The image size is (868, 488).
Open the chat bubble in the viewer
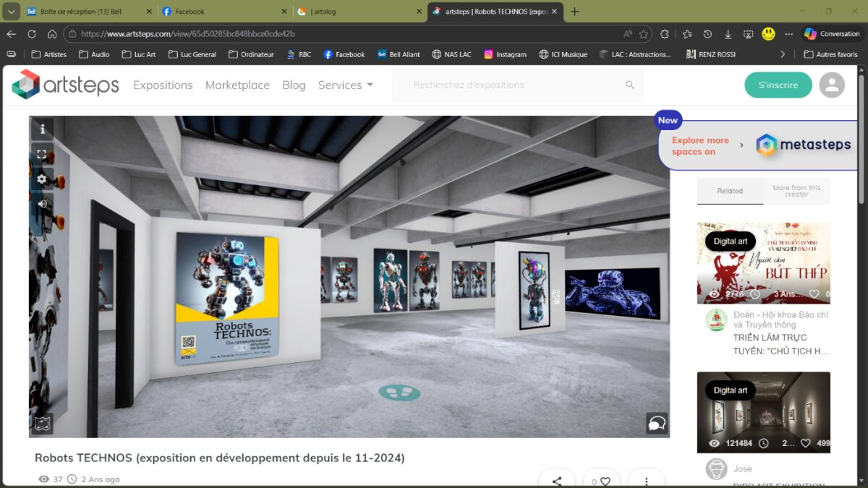pos(655,424)
